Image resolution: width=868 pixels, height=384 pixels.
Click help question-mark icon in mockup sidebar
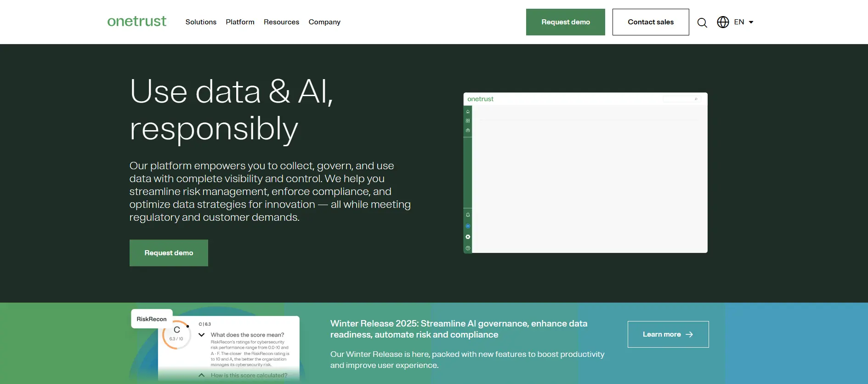tap(468, 248)
